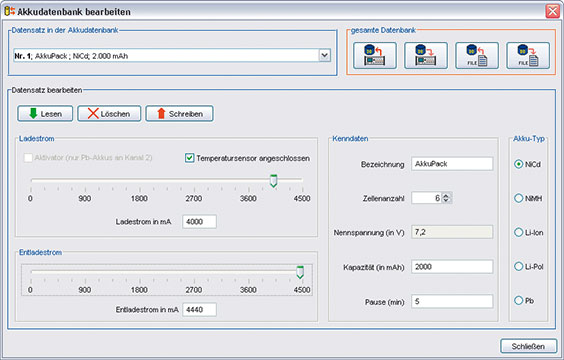Click the 'Akku-Typ' group title
Image resolution: width=564 pixels, height=360 pixels.
[x=529, y=138]
